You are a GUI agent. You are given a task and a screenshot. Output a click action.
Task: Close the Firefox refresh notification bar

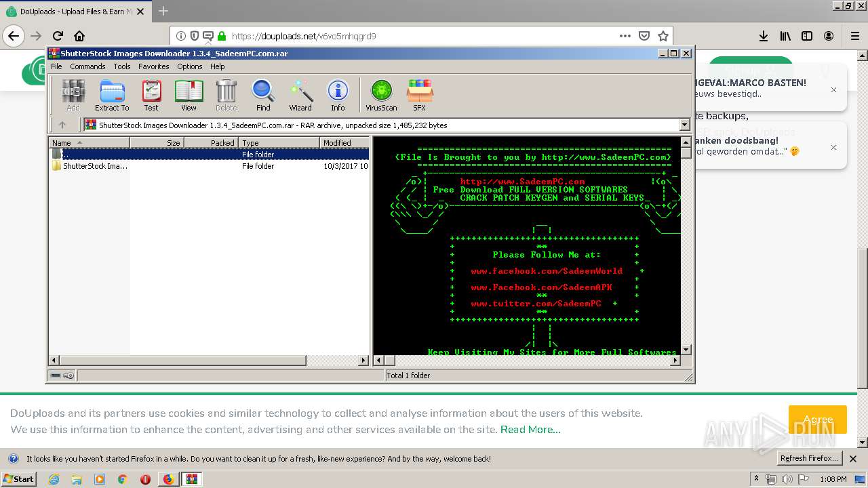click(854, 459)
